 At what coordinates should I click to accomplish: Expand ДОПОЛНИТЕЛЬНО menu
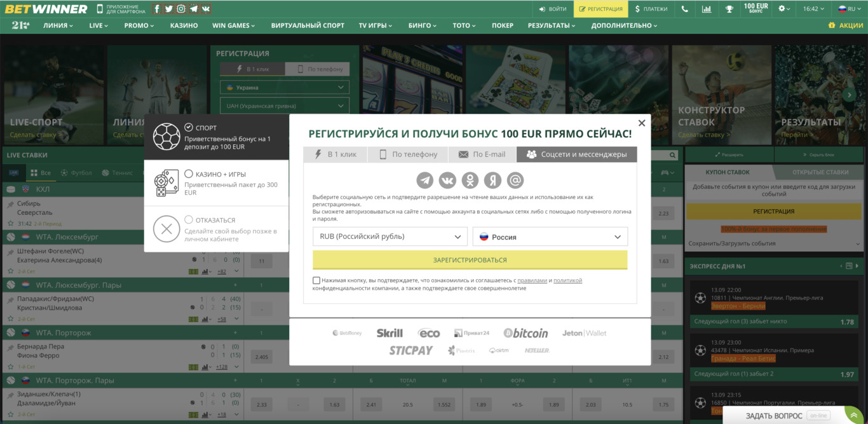click(x=625, y=25)
